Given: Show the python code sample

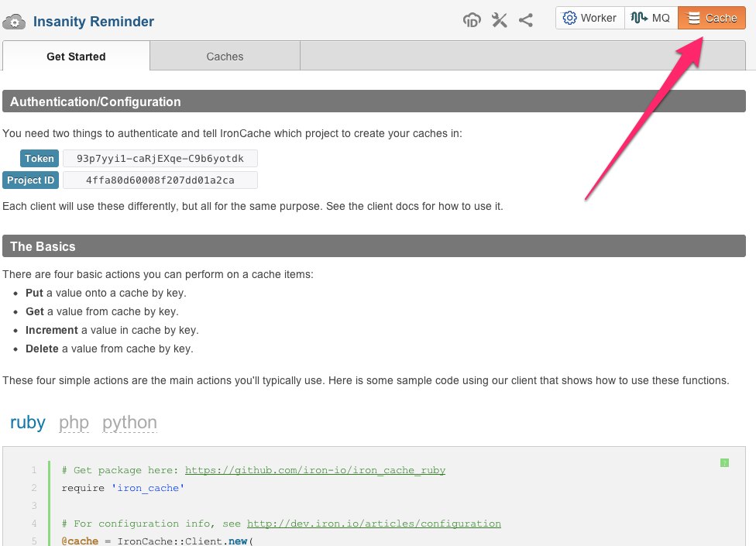Looking at the screenshot, I should (129, 423).
